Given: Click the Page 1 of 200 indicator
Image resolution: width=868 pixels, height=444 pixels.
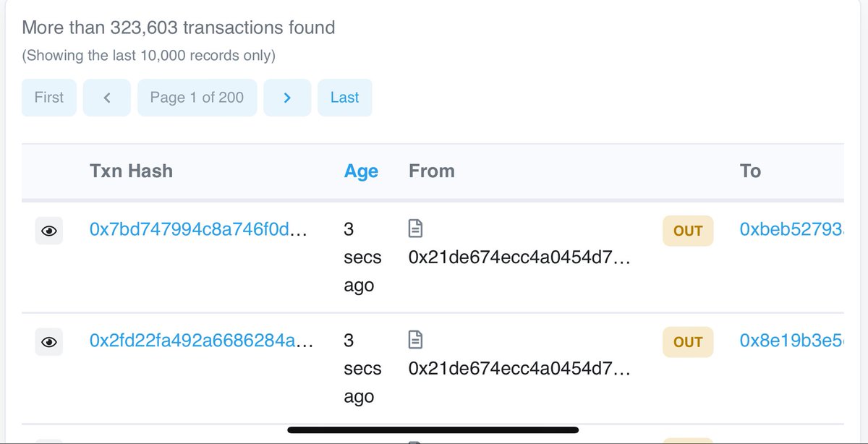Looking at the screenshot, I should 197,98.
